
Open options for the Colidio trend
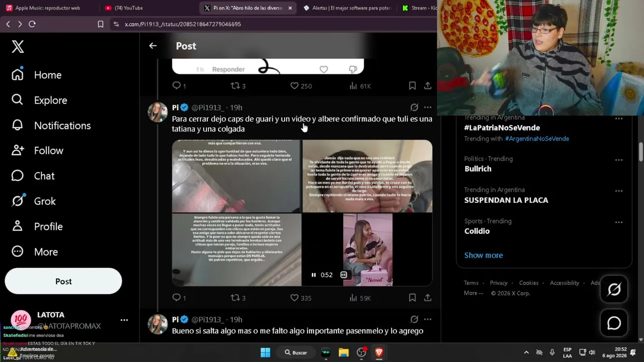click(619, 222)
